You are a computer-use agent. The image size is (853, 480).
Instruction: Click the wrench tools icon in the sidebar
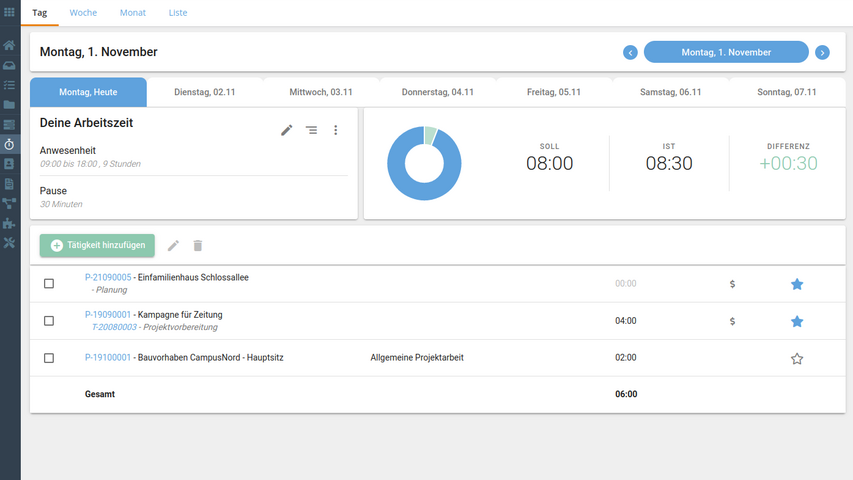pyautogui.click(x=9, y=243)
